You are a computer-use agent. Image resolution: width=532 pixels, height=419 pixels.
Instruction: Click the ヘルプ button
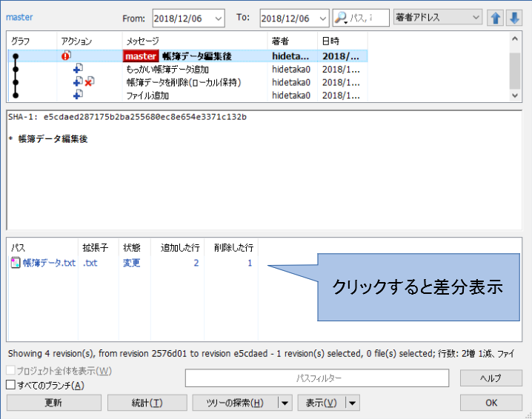tap(491, 378)
